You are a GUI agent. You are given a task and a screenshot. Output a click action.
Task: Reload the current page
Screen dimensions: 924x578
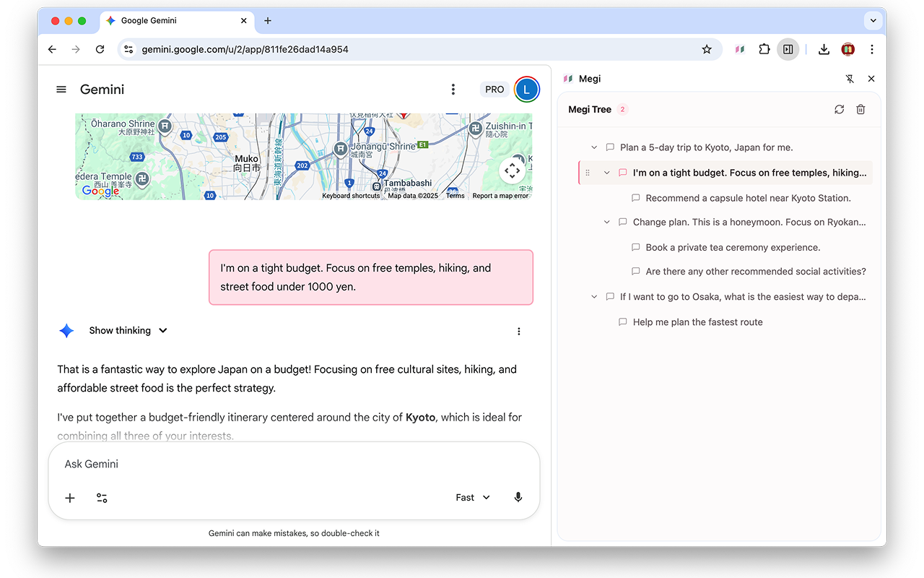[x=100, y=49]
